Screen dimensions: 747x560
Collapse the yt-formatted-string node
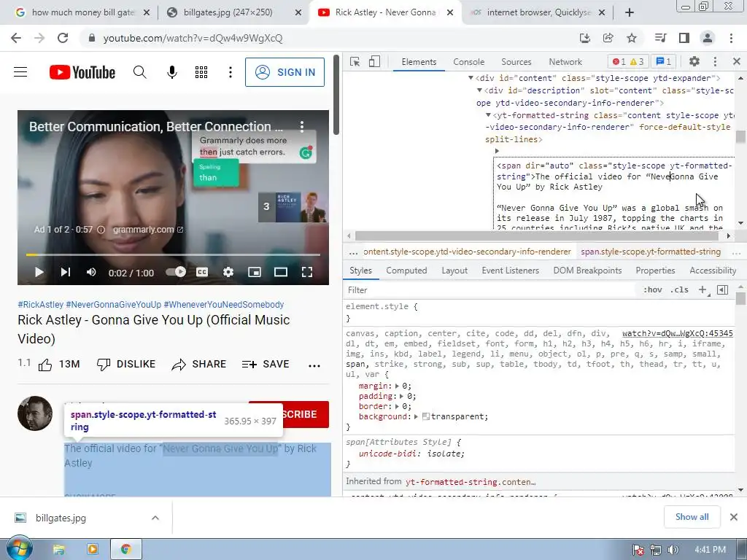coord(488,114)
